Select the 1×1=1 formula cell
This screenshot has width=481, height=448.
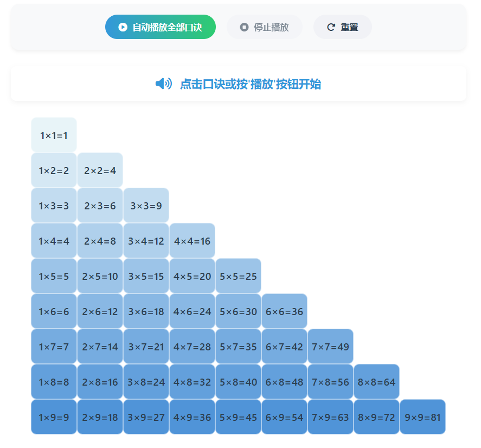[54, 135]
